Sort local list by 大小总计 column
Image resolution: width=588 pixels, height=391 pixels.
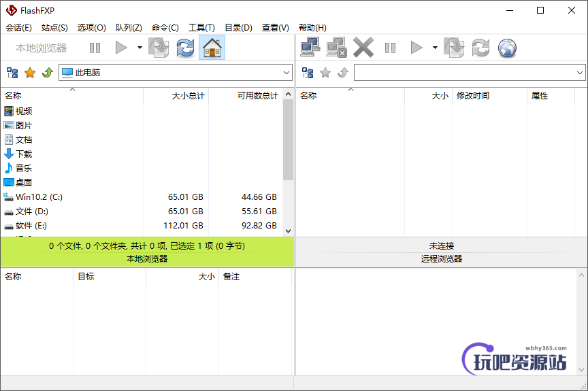(x=176, y=96)
